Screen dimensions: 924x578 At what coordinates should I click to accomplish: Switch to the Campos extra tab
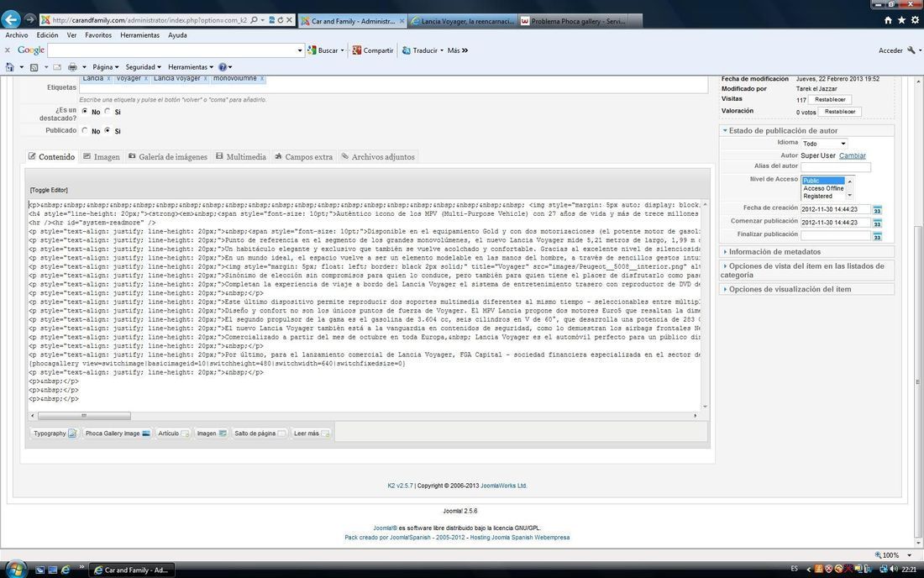(303, 157)
